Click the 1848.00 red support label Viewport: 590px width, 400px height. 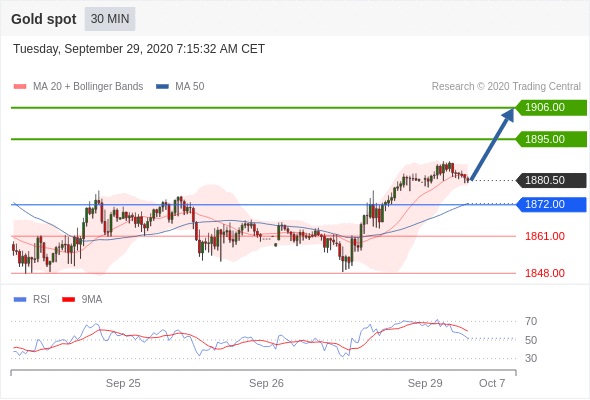545,273
